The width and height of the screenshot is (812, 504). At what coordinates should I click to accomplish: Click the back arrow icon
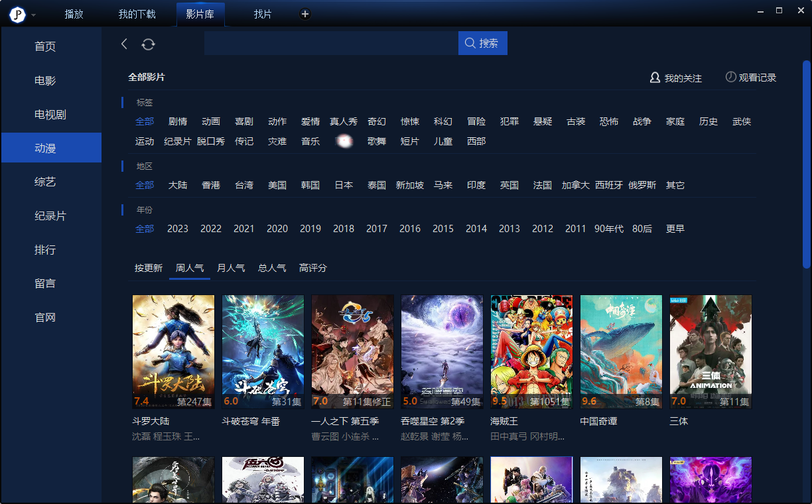pyautogui.click(x=124, y=44)
